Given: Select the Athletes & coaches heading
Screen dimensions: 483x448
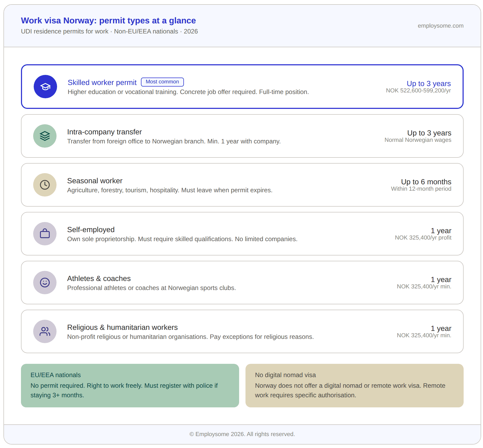Looking at the screenshot, I should coord(99,279).
